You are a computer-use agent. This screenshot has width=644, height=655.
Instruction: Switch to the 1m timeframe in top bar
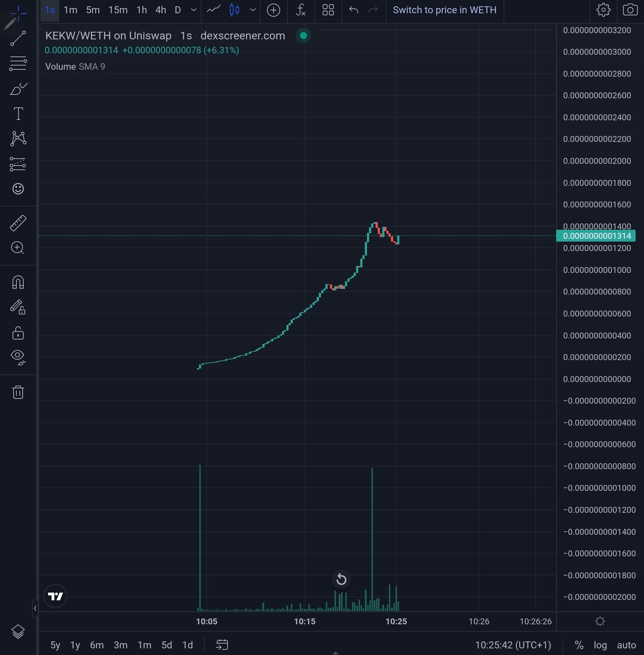pyautogui.click(x=70, y=10)
